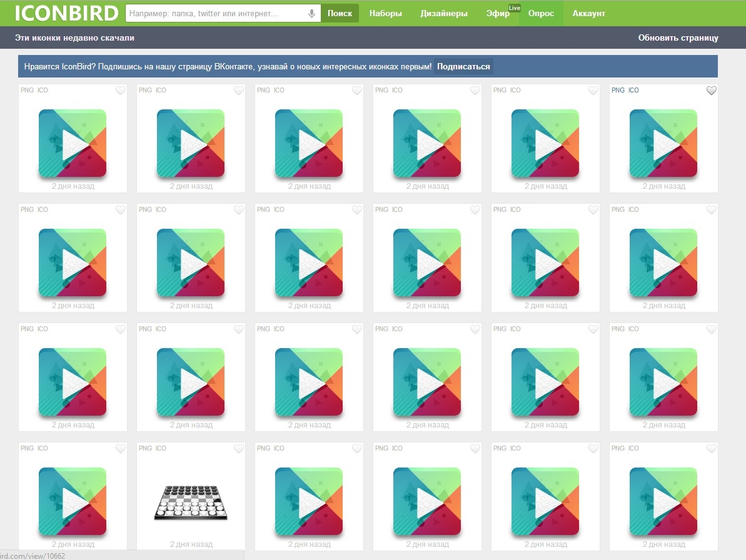746x560 pixels.
Task: Open the Опрос menu item
Action: point(541,13)
